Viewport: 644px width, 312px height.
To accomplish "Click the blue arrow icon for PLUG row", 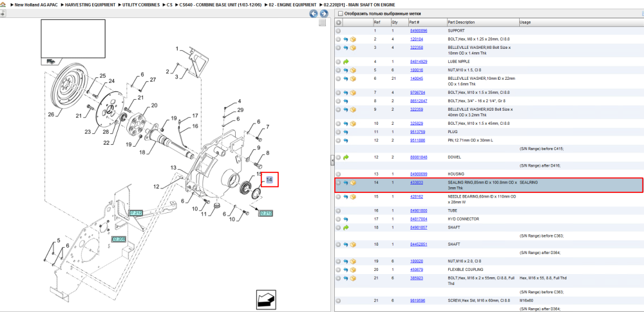I will [x=345, y=132].
